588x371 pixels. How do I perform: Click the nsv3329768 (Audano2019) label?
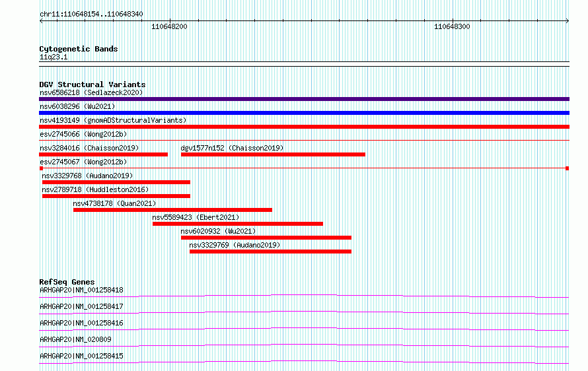click(x=87, y=176)
